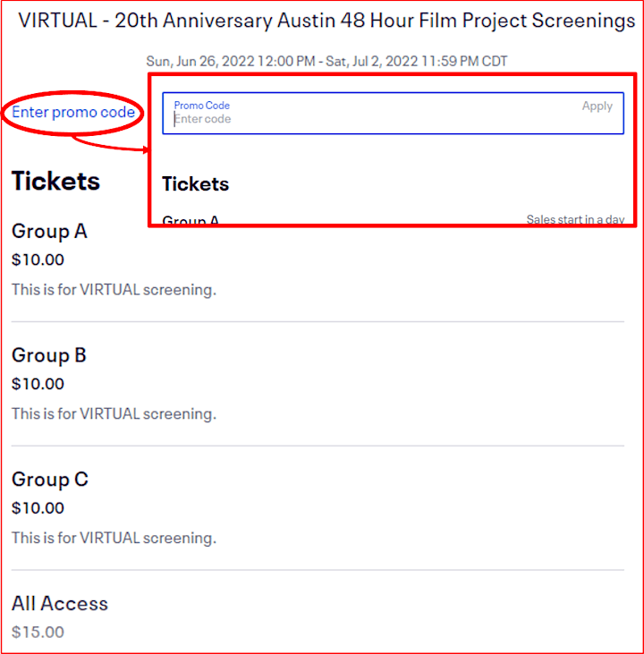Click Group B's VIRTUAL screening description
The image size is (644, 654).
[114, 414]
